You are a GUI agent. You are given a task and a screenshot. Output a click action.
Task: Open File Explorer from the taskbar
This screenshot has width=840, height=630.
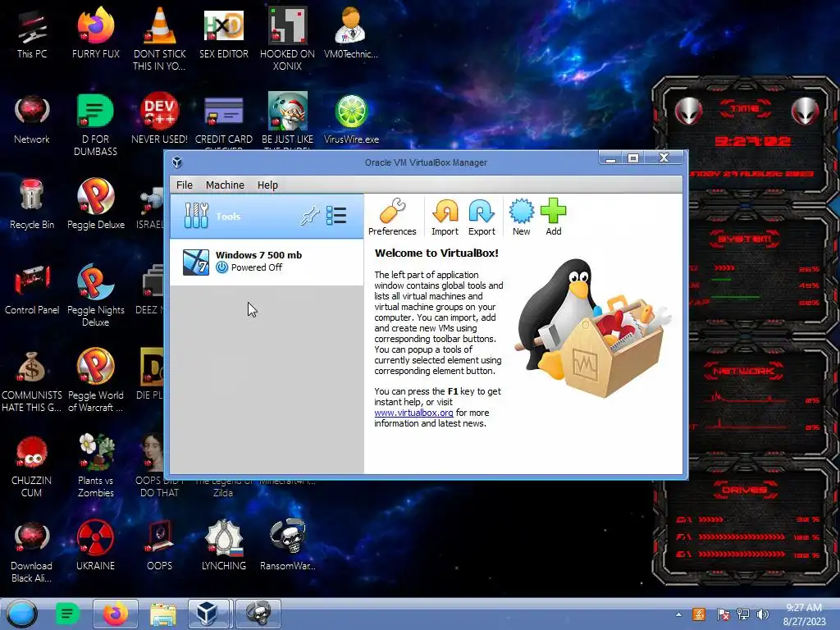pos(163,614)
